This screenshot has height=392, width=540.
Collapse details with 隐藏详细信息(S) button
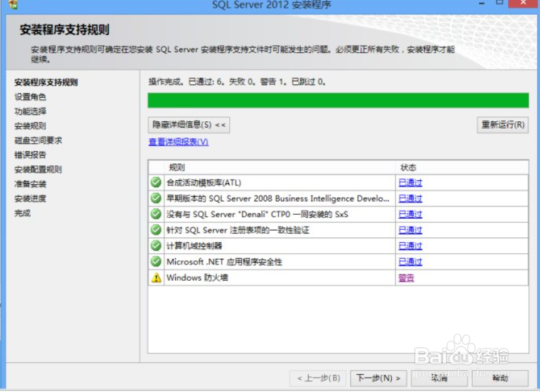click(189, 124)
